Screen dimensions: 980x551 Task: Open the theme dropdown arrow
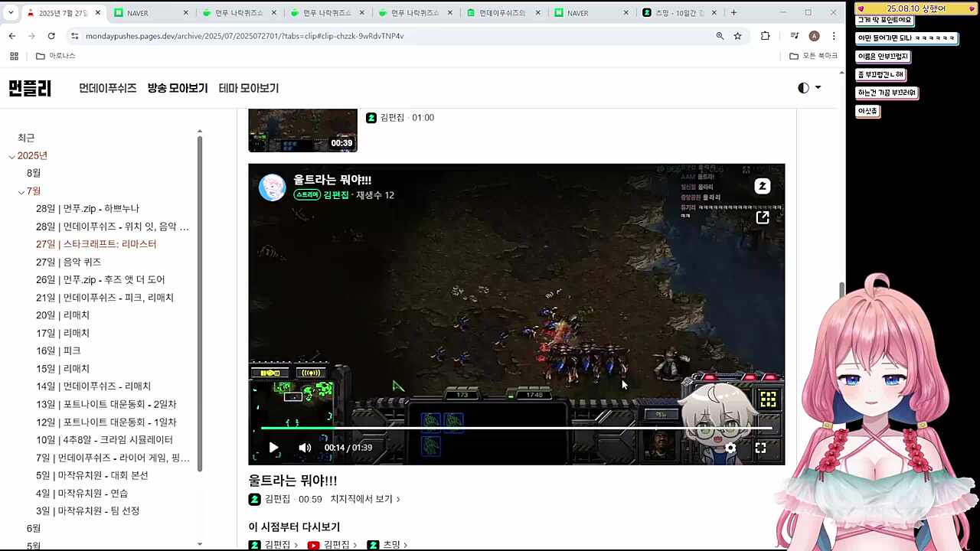pos(818,88)
